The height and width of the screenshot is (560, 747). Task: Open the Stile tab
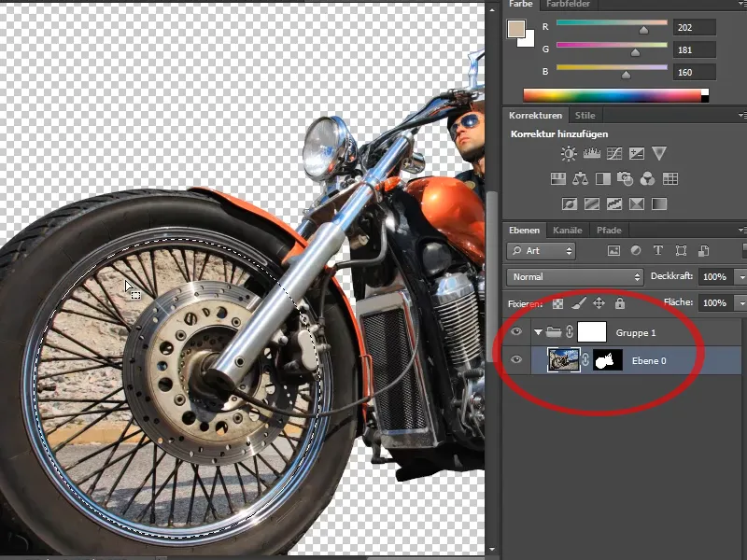coord(586,115)
